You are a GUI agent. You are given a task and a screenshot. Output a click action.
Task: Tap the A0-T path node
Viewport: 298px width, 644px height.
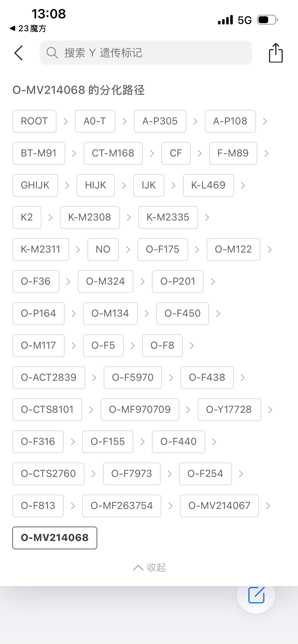pyautogui.click(x=95, y=121)
